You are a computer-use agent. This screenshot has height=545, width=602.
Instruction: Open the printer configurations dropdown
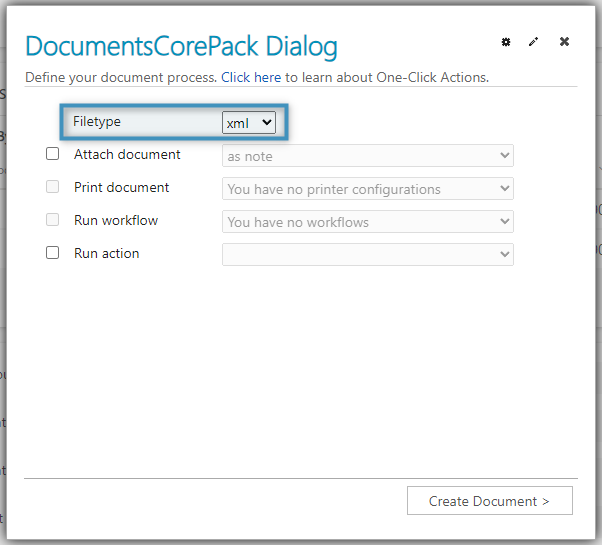[367, 189]
